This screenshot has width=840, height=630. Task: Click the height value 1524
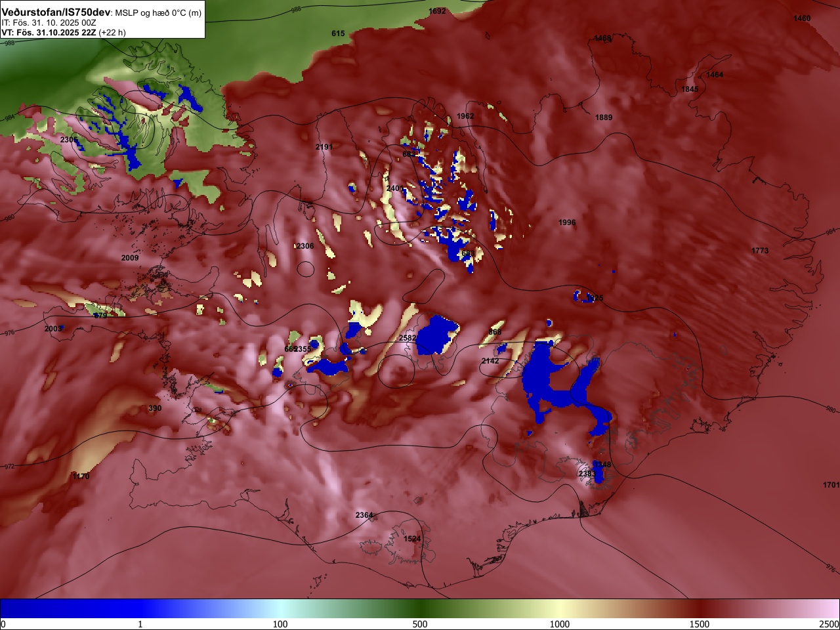[x=412, y=539]
